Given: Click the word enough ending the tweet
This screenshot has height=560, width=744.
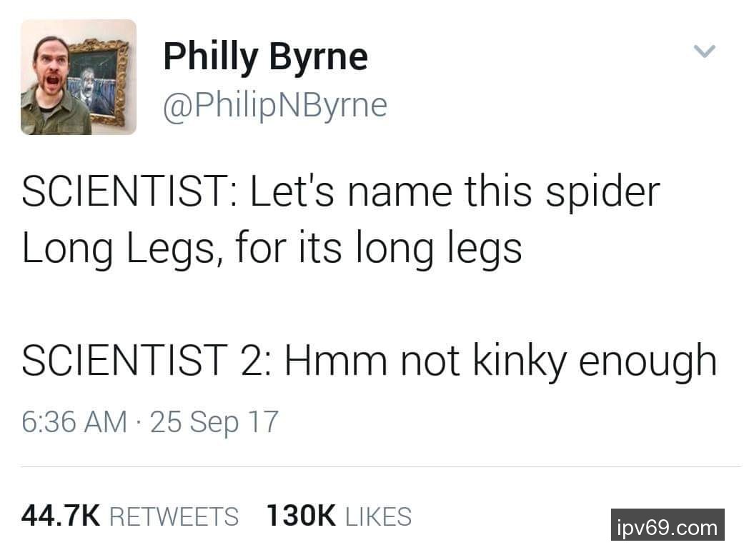Looking at the screenshot, I should point(647,361).
